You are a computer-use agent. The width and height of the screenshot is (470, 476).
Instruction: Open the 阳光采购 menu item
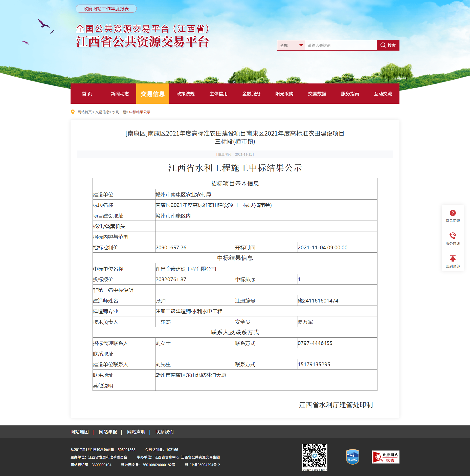pyautogui.click(x=284, y=94)
